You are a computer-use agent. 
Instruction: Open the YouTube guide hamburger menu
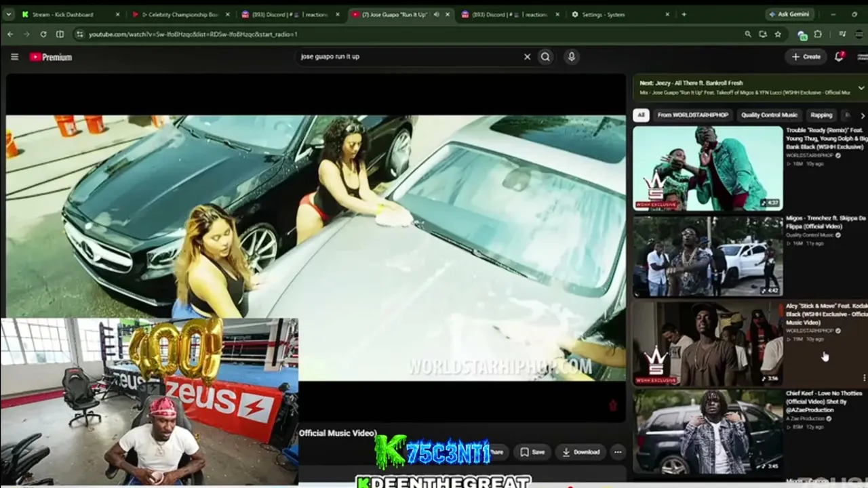coord(14,57)
